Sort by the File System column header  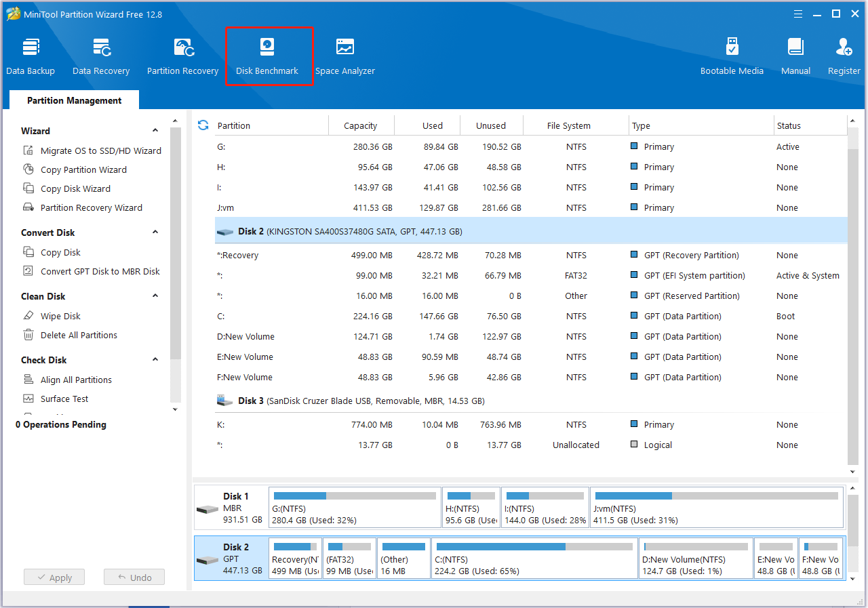pos(576,125)
